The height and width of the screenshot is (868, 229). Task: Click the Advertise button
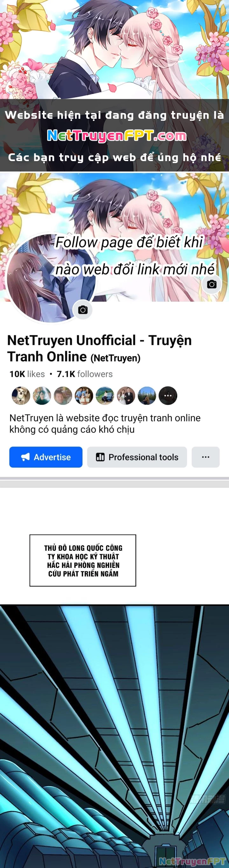click(46, 457)
